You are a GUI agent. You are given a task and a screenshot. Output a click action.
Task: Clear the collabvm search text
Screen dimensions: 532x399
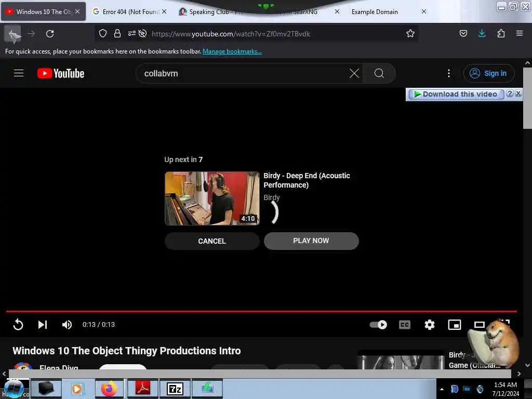coord(354,73)
